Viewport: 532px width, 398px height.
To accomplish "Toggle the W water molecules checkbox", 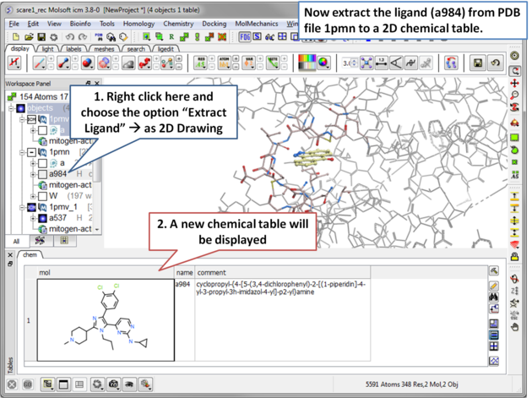I will coord(41,196).
